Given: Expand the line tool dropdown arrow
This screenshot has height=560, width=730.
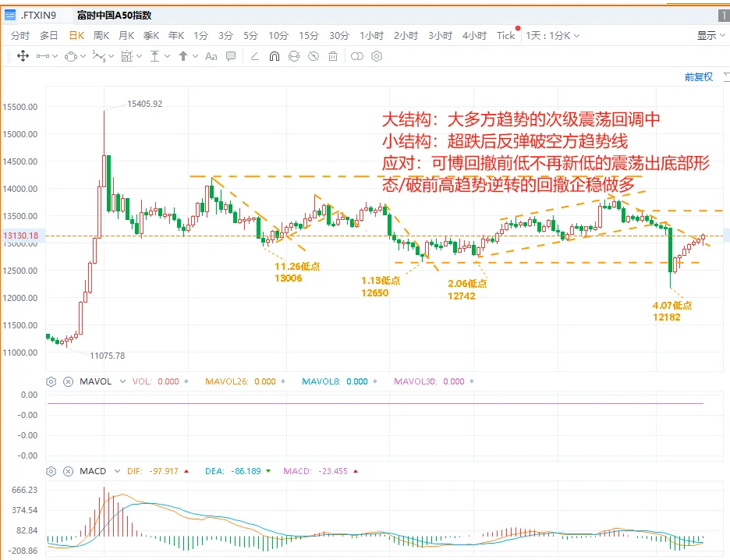Looking at the screenshot, I should point(55,56).
